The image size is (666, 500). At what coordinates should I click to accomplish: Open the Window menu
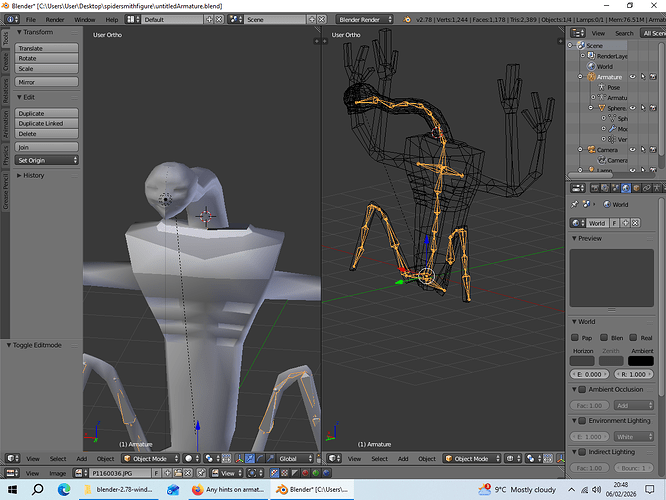[x=85, y=20]
